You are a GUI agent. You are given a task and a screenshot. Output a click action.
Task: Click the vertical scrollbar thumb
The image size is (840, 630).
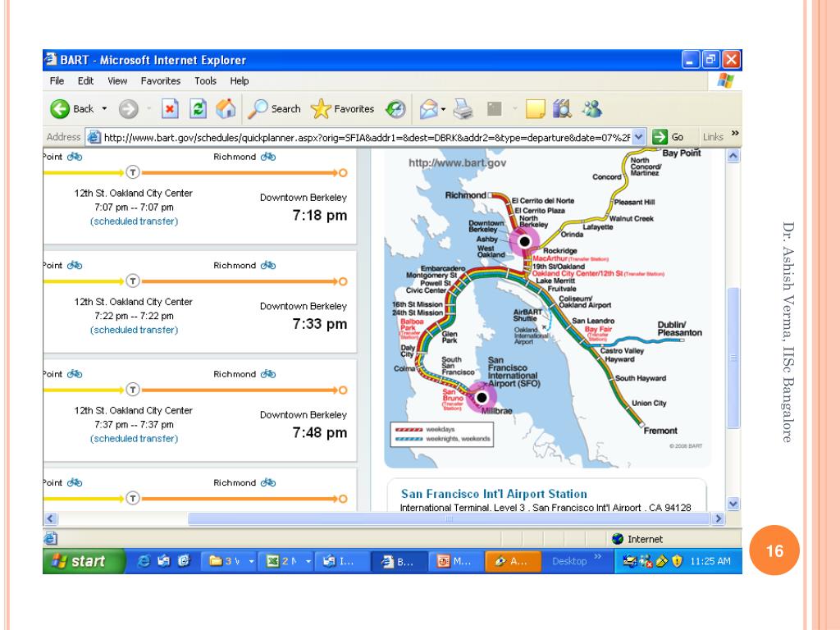[733, 358]
